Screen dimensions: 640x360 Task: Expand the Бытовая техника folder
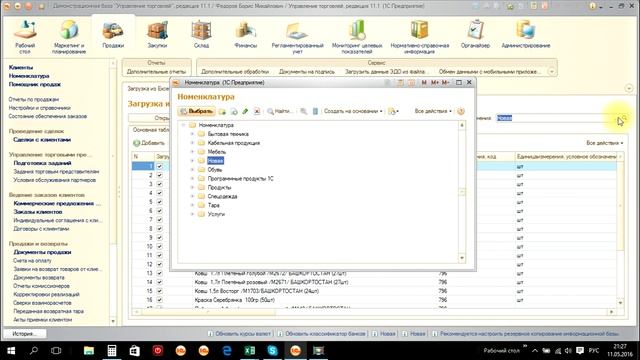tap(192, 134)
